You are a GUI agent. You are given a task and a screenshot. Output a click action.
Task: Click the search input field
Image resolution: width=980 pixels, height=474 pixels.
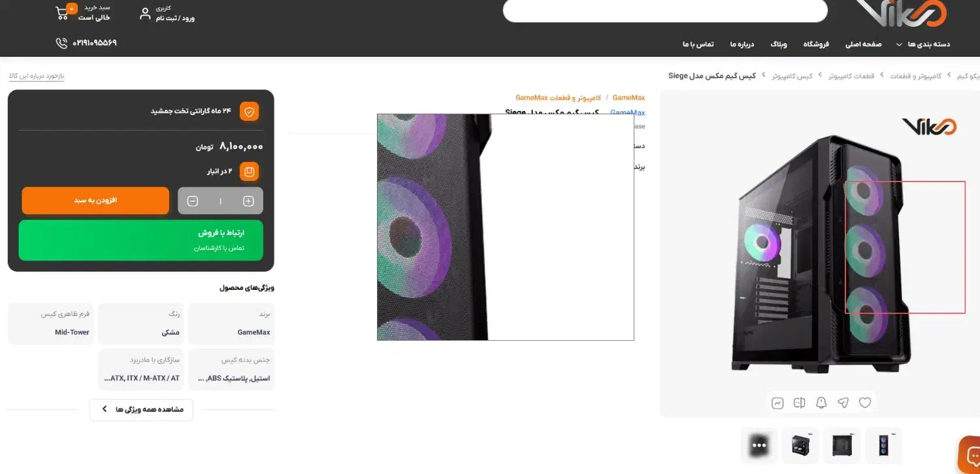click(665, 10)
